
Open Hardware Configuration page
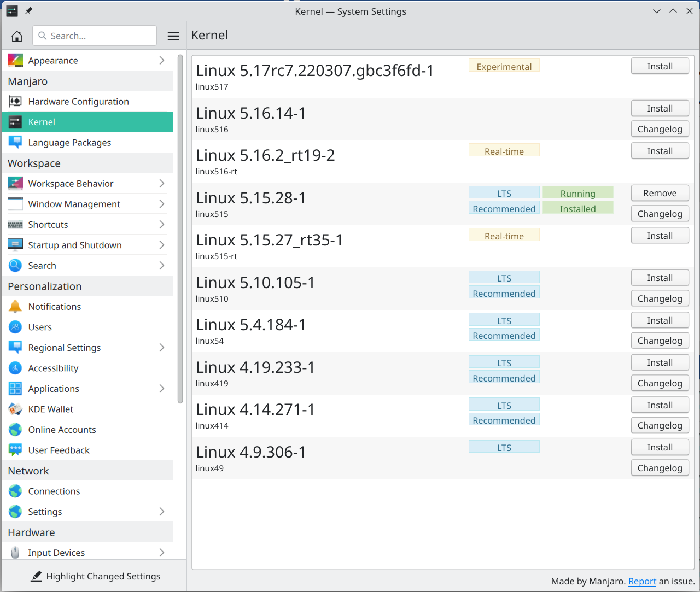(87, 102)
